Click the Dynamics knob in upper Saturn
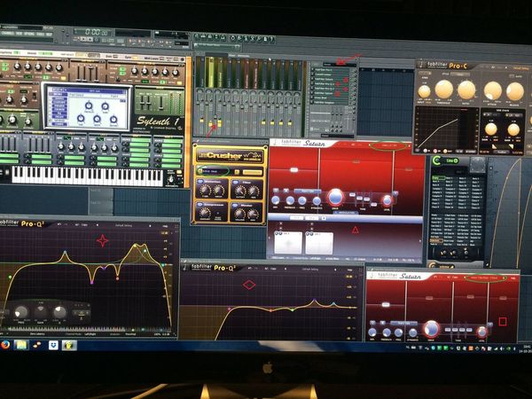The width and height of the screenshot is (532, 399). pyautogui.click(x=317, y=201)
